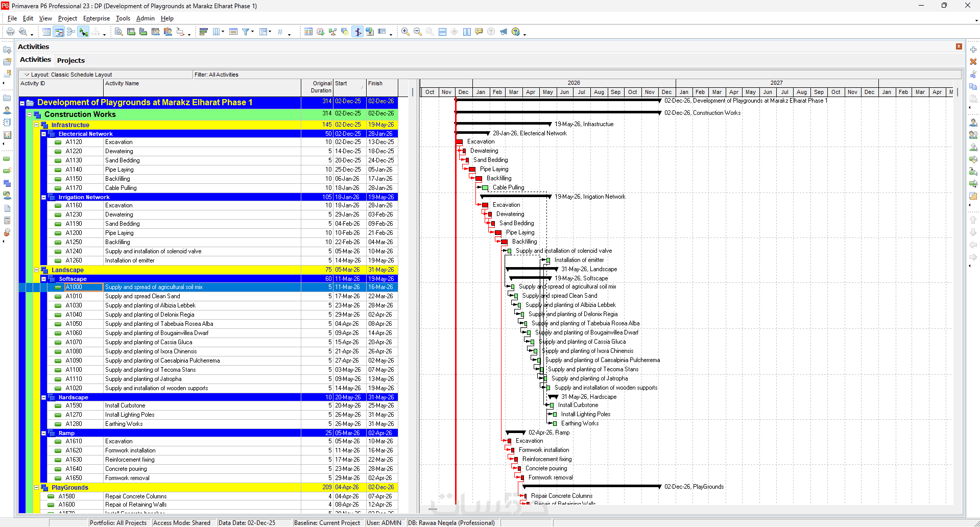
Task: Click the Print icon in toolbar
Action: [x=10, y=32]
